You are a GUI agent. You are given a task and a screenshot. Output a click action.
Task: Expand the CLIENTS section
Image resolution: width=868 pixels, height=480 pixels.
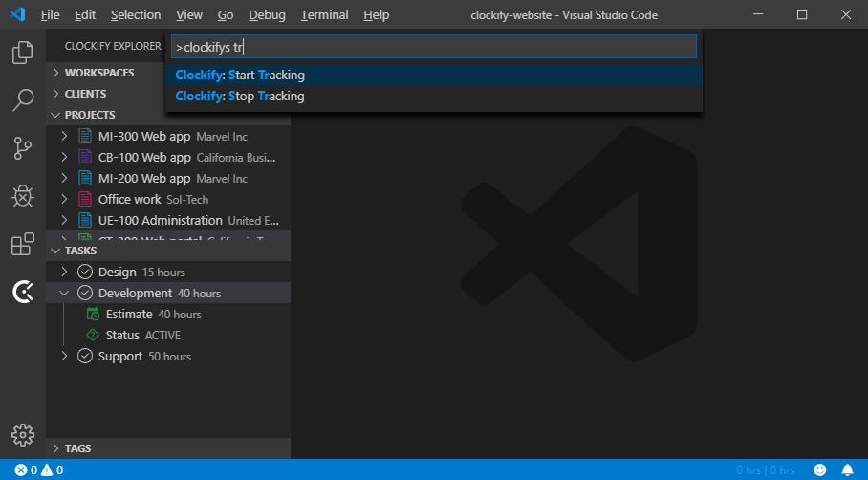point(55,94)
